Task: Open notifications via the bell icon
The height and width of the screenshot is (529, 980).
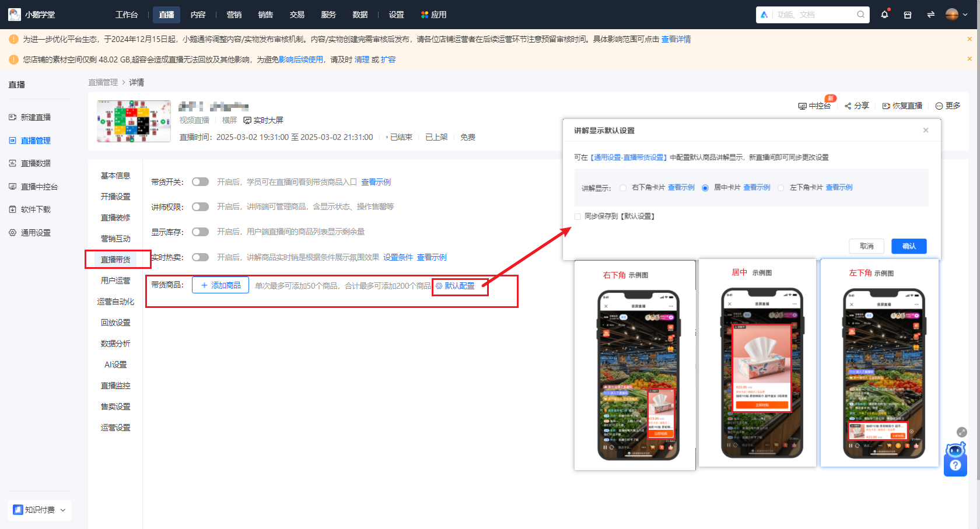Action: click(x=884, y=14)
